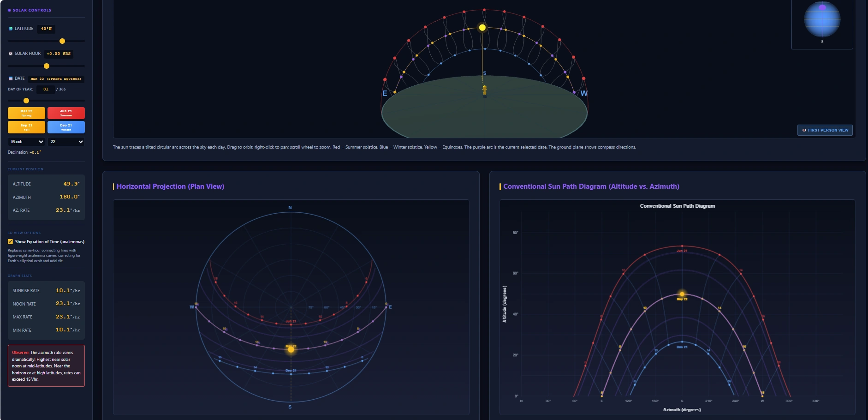This screenshot has height=420, width=868.
Task: Click the yellow sun in the 3D sky view
Action: coord(482,28)
